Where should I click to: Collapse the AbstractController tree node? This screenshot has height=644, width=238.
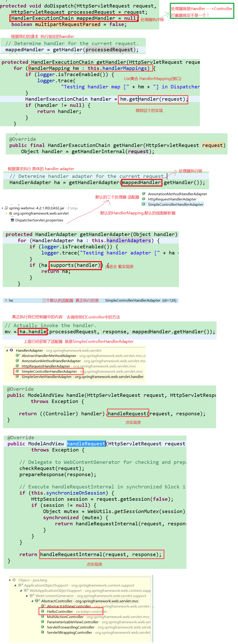point(32,601)
